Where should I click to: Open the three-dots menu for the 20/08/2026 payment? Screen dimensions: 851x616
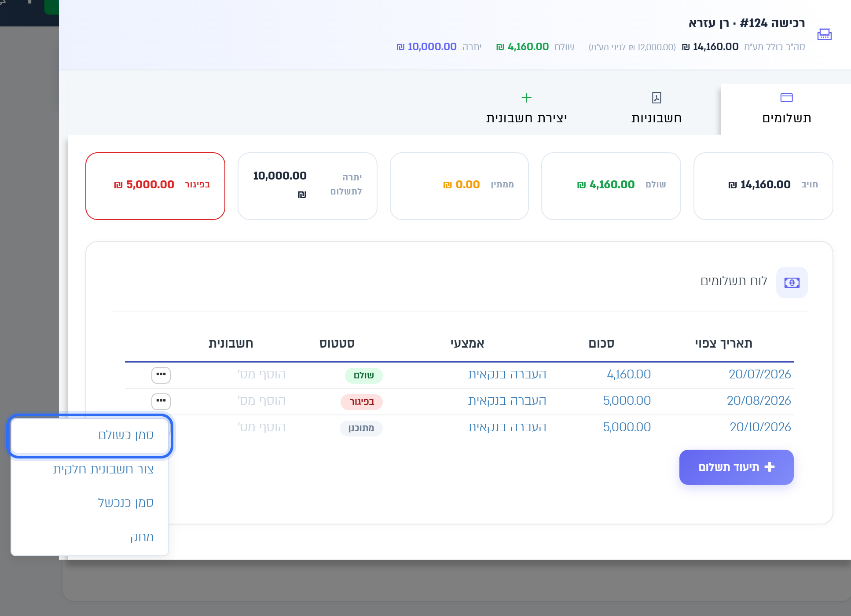(x=161, y=401)
